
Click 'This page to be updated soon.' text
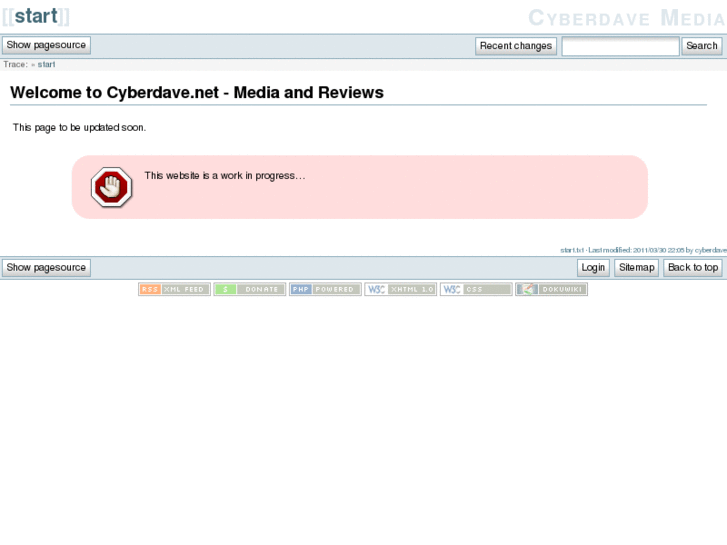point(79,128)
